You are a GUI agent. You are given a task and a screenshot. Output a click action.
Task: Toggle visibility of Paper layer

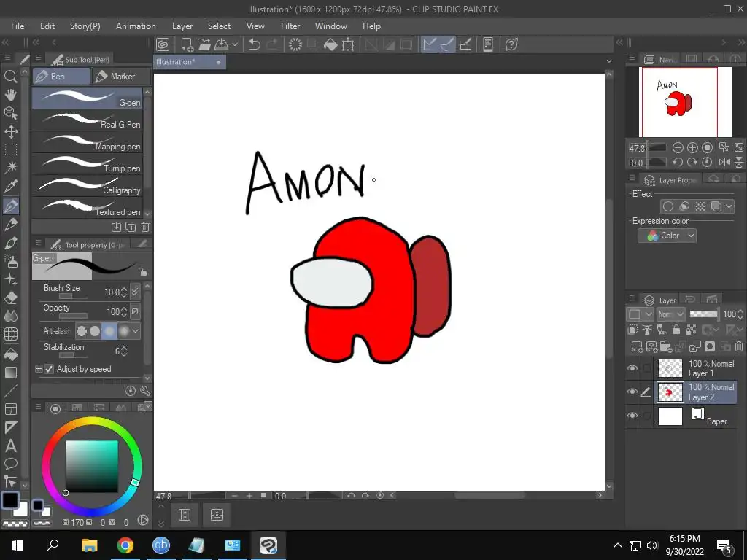tap(632, 415)
